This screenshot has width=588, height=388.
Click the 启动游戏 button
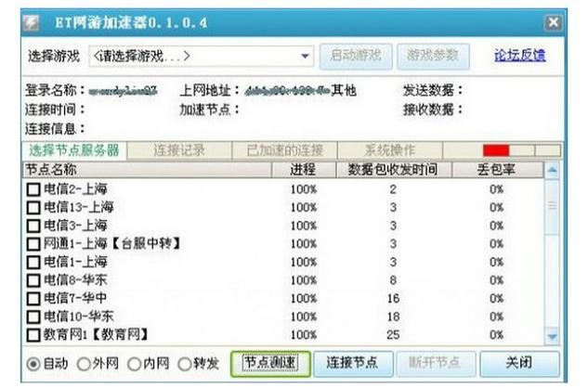[x=356, y=56]
